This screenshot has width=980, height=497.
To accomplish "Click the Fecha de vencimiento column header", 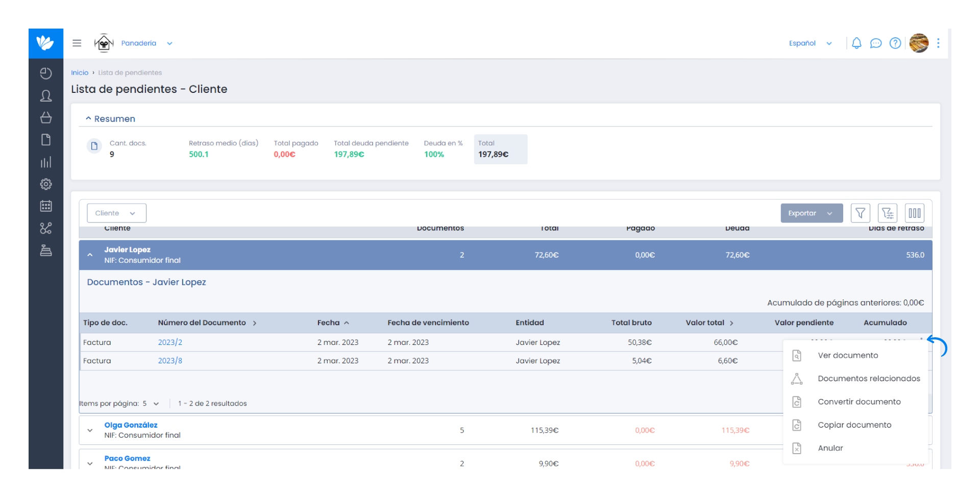I will tap(428, 323).
